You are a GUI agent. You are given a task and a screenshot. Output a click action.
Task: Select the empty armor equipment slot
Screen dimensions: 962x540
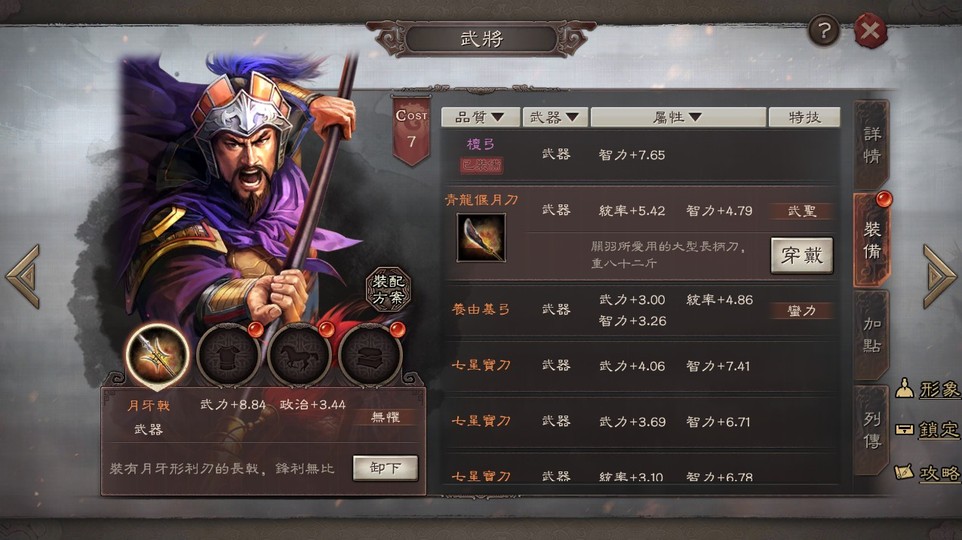click(228, 355)
